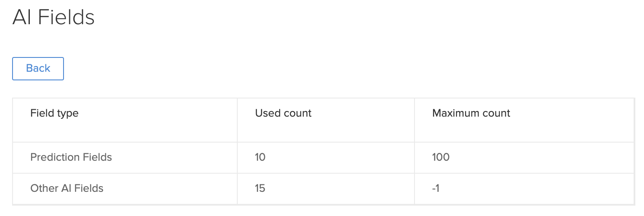Image resolution: width=644 pixels, height=216 pixels.
Task: Click the letters AI in page title
Action: coord(21,18)
